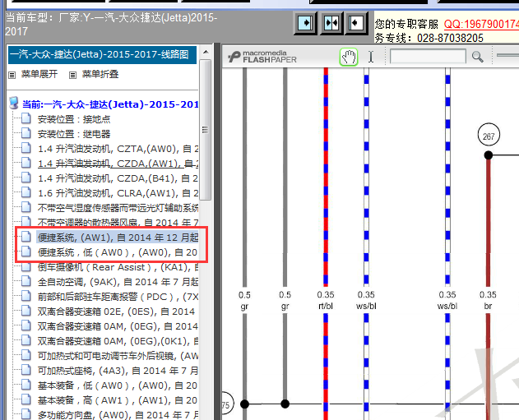Screen dimensions: 519x420
Task: Open 1.6 升汽油发动机 CLRA (AW1) entry
Action: coord(118,193)
